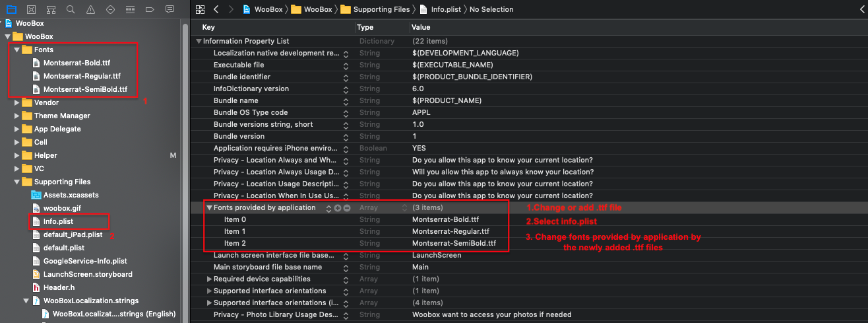The height and width of the screenshot is (323, 868).
Task: Collapse the Supporting Files folder
Action: (x=17, y=182)
